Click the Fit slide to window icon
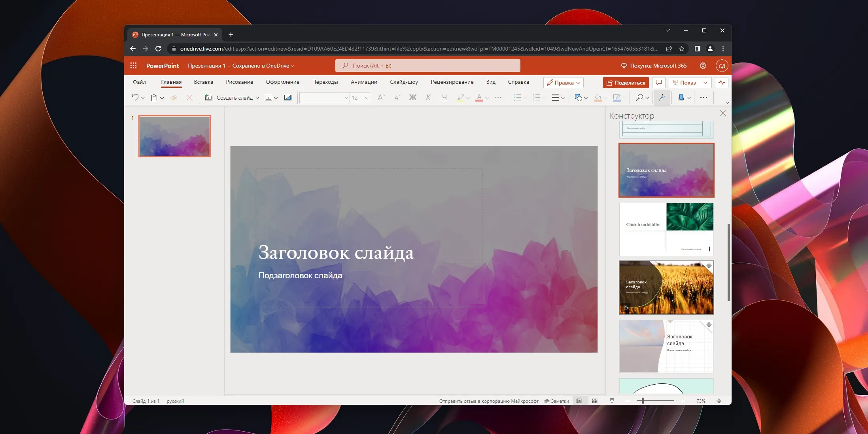The width and height of the screenshot is (868, 434). click(x=719, y=401)
